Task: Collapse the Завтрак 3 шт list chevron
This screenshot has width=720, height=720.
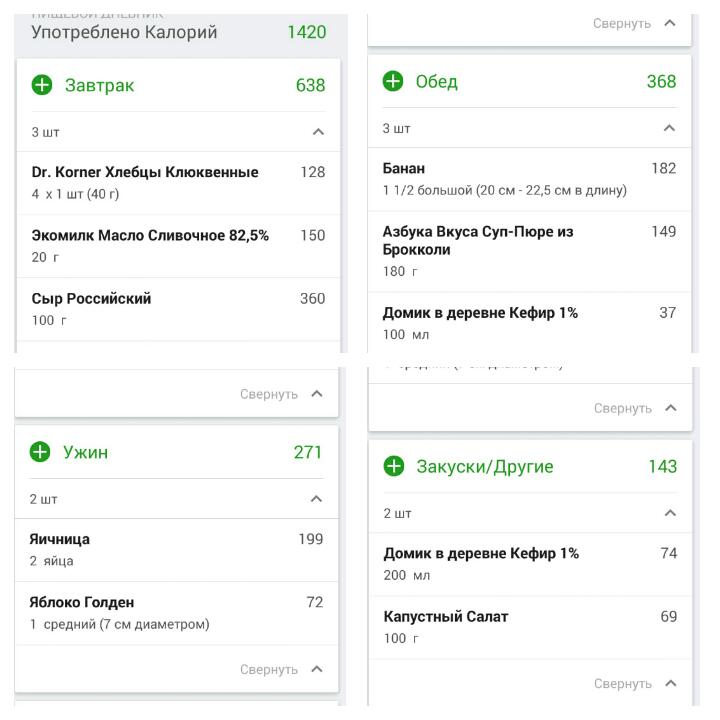Action: tap(318, 132)
